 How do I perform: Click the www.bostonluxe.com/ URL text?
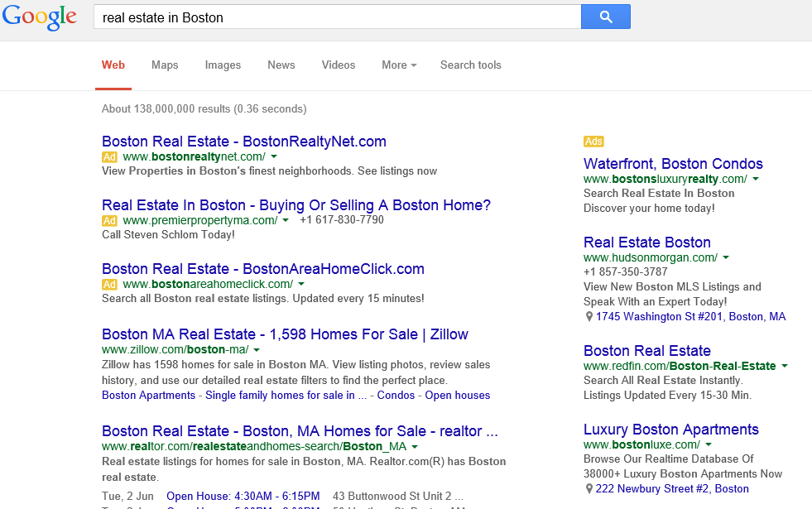(641, 444)
